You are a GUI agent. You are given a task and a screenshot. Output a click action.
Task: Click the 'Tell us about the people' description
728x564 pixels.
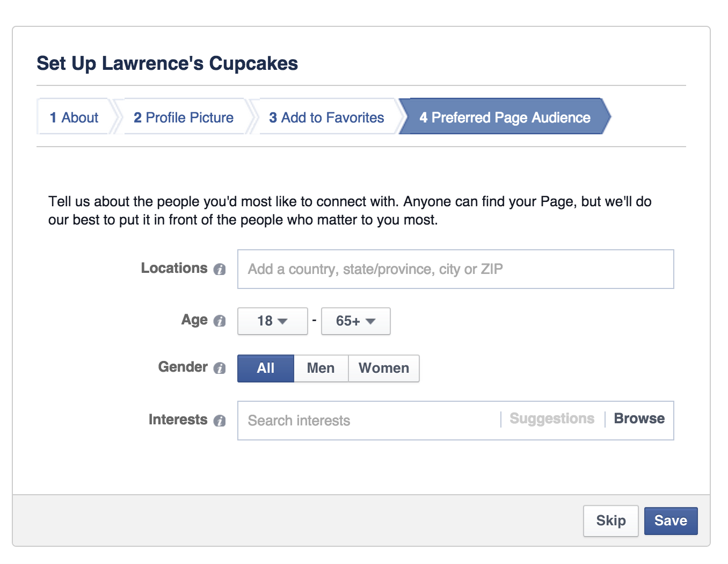(350, 211)
